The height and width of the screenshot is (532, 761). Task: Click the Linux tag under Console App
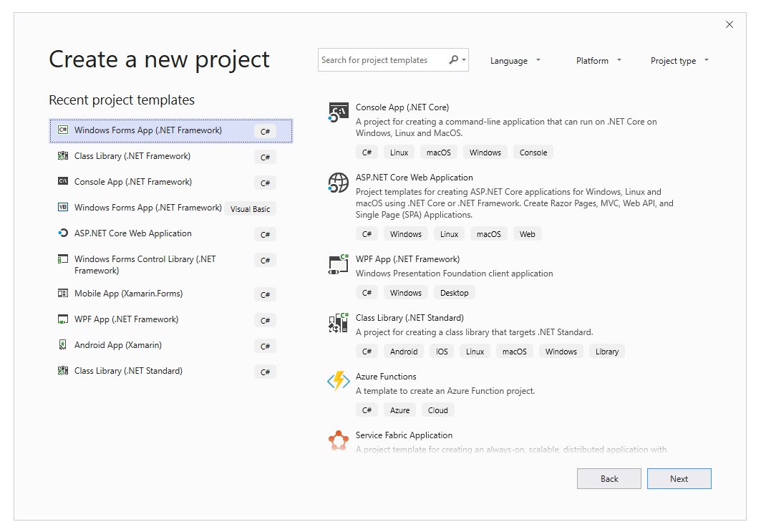click(x=399, y=153)
